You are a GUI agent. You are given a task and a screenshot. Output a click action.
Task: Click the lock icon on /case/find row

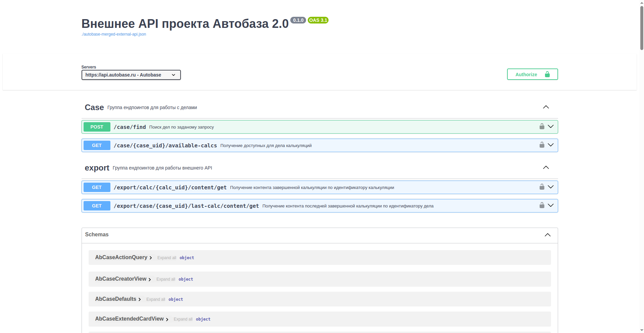(x=542, y=126)
